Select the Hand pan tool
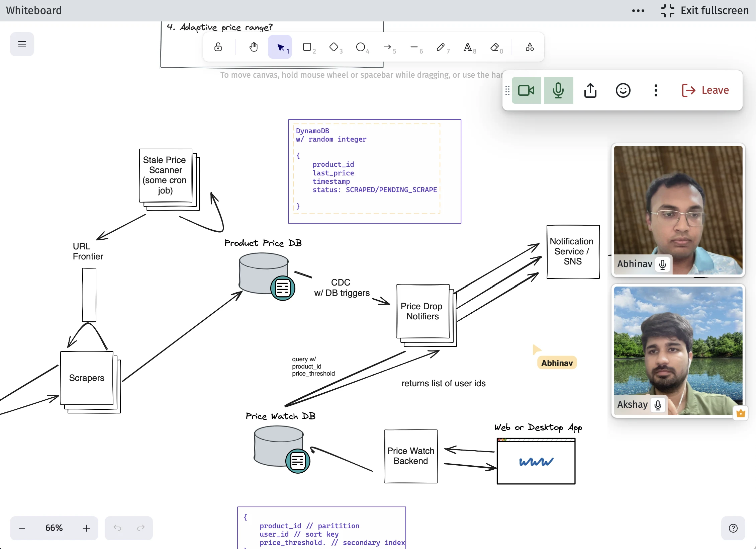 254,47
